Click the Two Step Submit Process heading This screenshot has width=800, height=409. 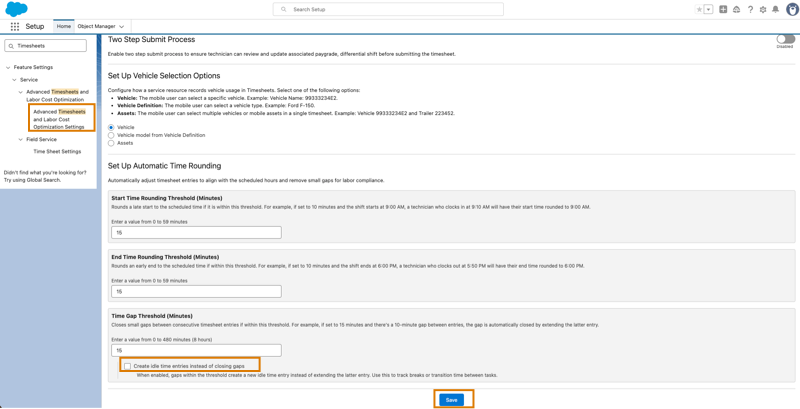pos(152,39)
